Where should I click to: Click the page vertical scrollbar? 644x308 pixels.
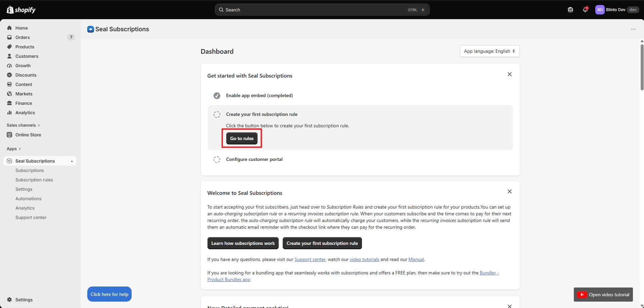(642, 67)
